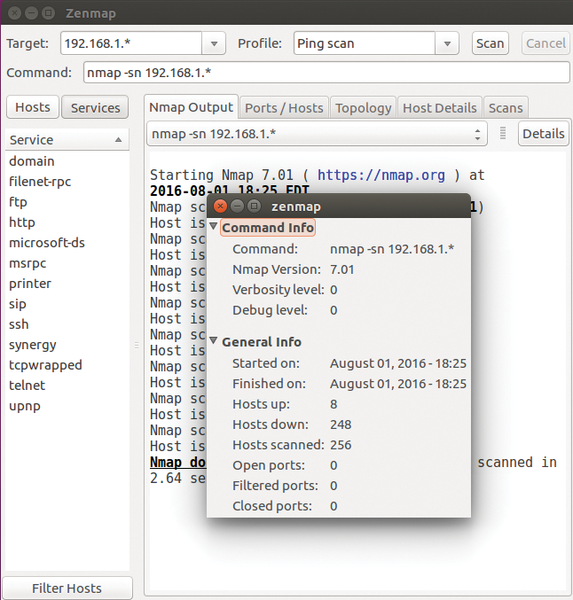Click the Profile field showing Ping scan
Screen dimensions: 573x600
pyautogui.click(x=364, y=44)
